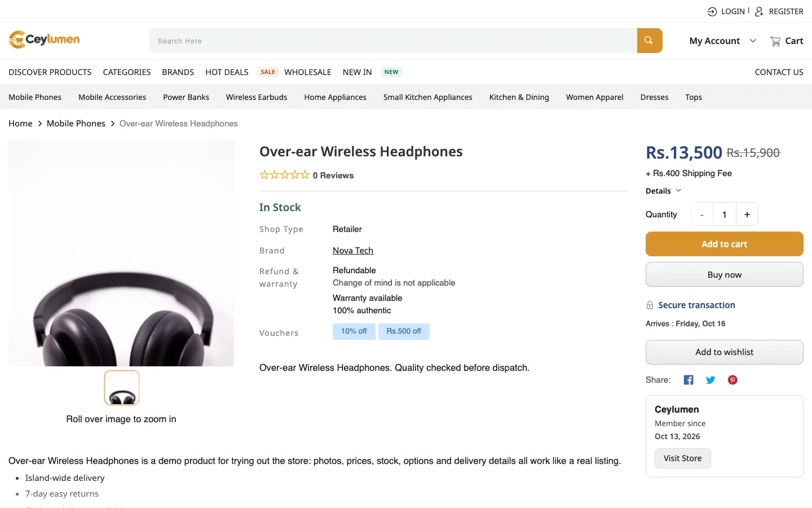
Task: Select the headphones thumbnail image
Action: pos(122,388)
